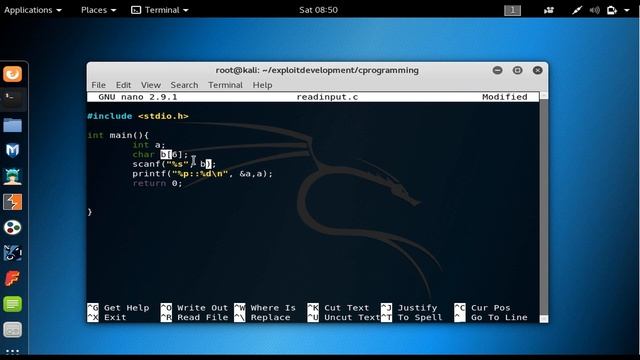Click the volume speaker icon
This screenshot has width=640, height=360.
594,10
